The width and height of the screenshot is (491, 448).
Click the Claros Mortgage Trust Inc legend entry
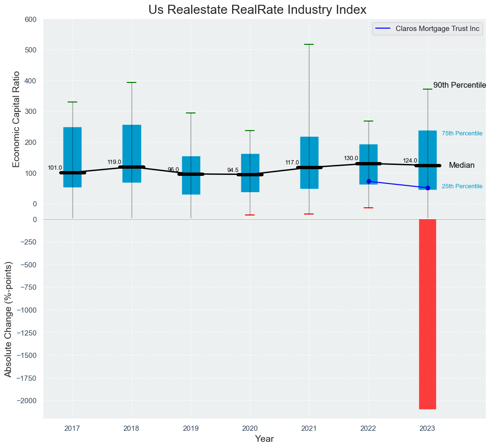(x=428, y=29)
